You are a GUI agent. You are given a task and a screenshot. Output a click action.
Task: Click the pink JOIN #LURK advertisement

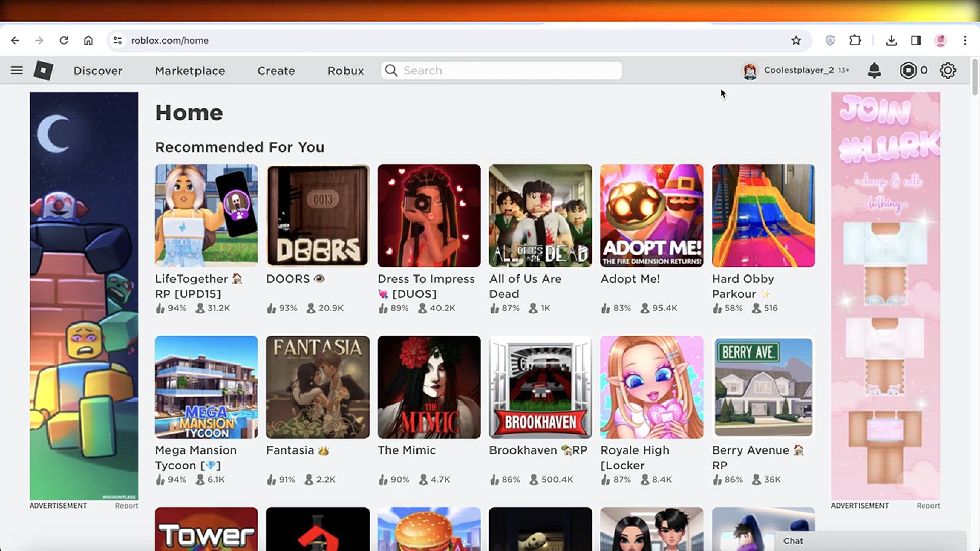[x=886, y=296]
